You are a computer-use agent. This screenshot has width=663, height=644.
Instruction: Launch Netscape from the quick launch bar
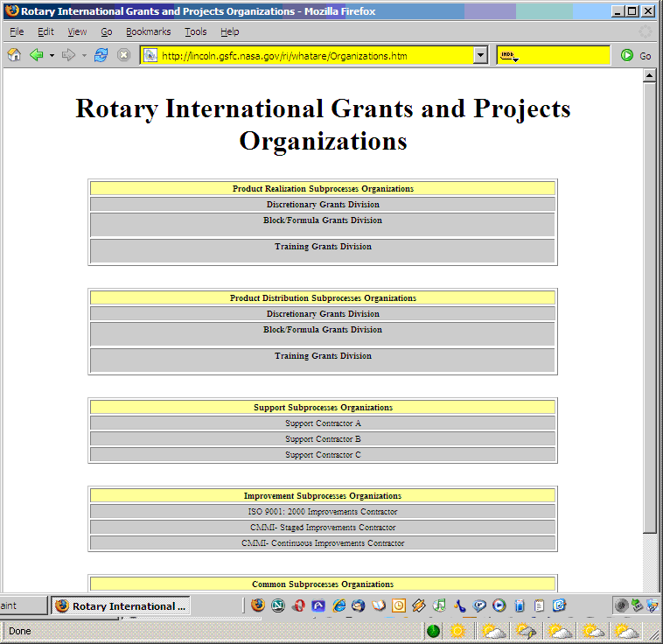click(278, 605)
